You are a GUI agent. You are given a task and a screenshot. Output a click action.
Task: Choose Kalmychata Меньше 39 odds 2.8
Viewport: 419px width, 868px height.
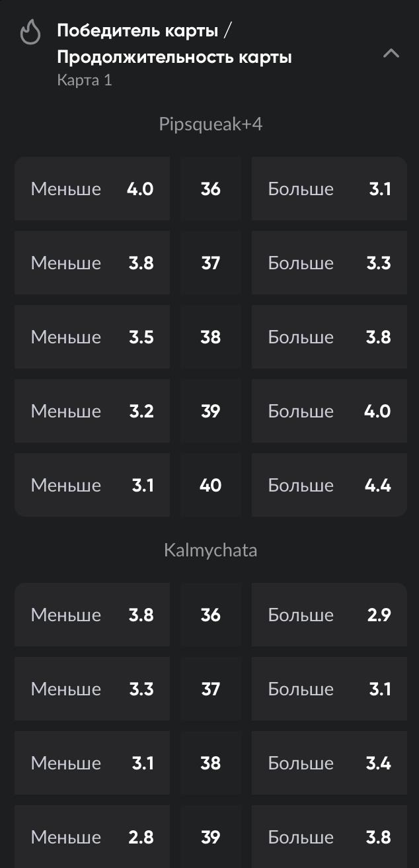click(92, 836)
